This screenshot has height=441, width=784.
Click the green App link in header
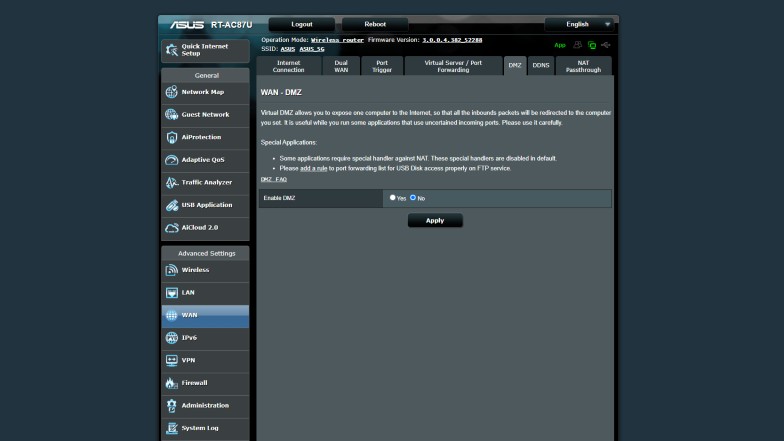coord(560,45)
